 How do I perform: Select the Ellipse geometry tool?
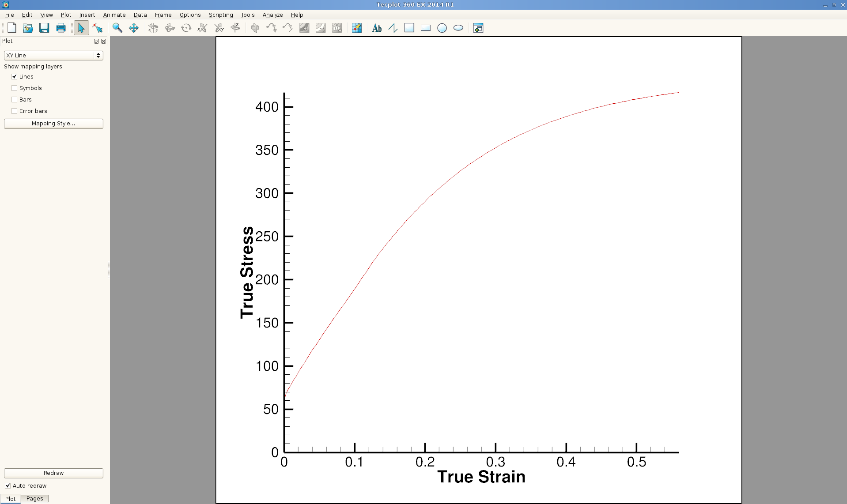[458, 28]
